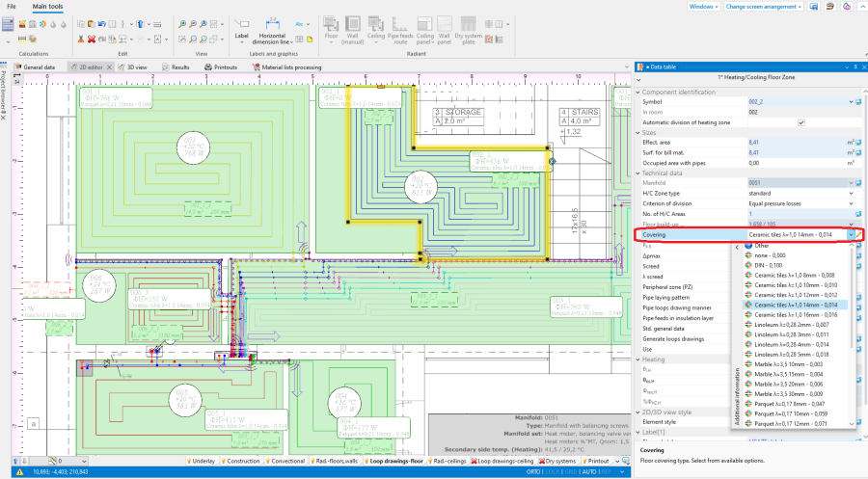The width and height of the screenshot is (868, 479).
Task: Open the Windows dropdown
Action: (704, 7)
